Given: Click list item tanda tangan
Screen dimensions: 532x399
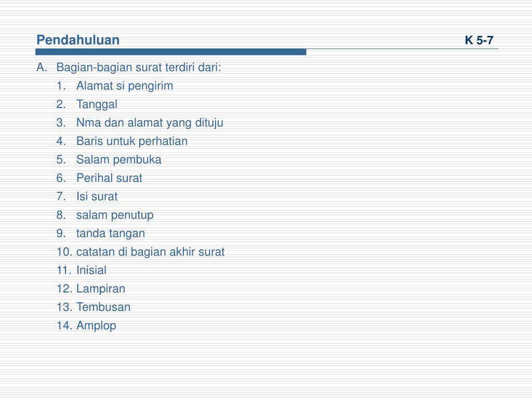Looking at the screenshot, I should point(111,233).
